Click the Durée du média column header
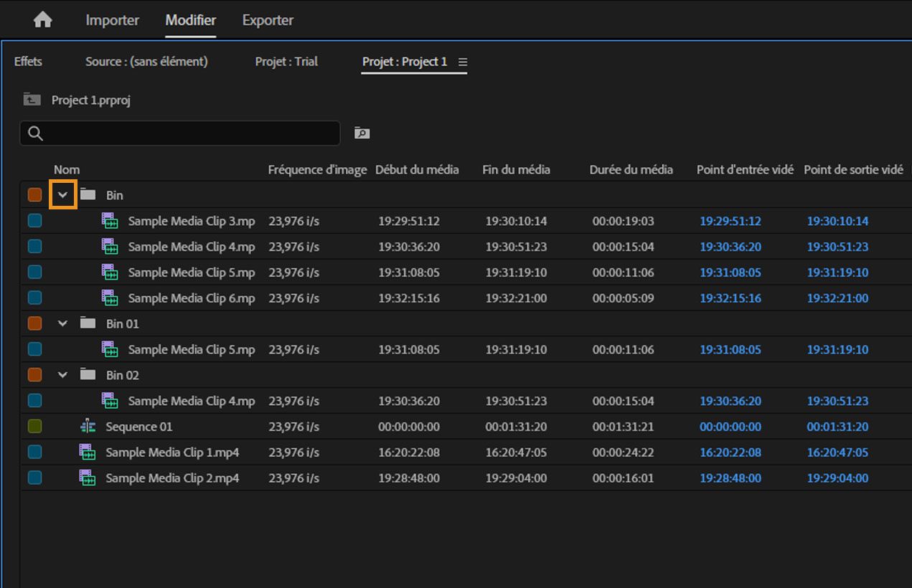This screenshot has height=588, width=912. pyautogui.click(x=631, y=170)
